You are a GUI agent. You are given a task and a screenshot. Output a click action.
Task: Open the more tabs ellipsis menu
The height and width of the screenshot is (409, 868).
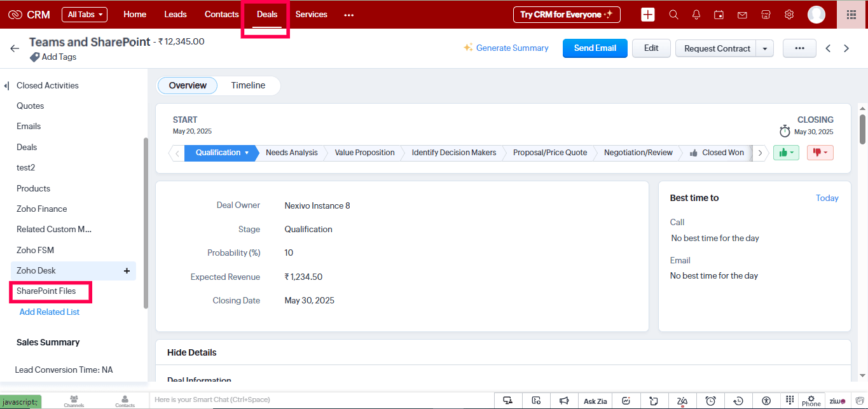348,15
